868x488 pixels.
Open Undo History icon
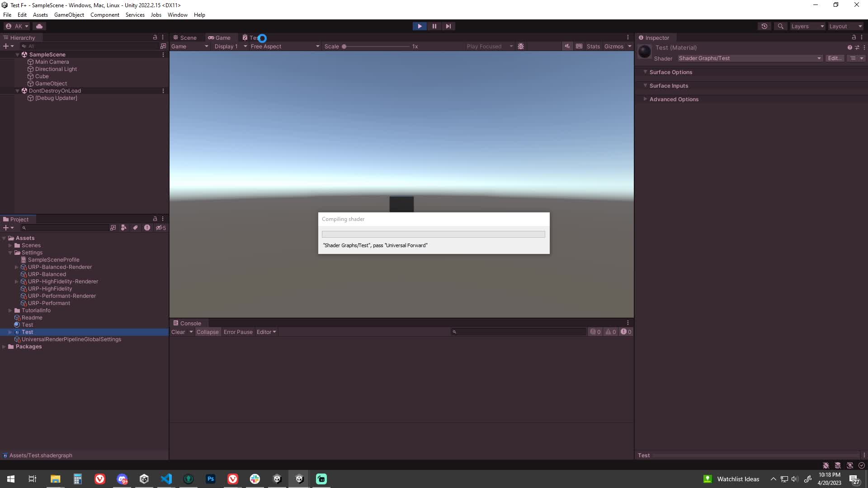tap(764, 26)
